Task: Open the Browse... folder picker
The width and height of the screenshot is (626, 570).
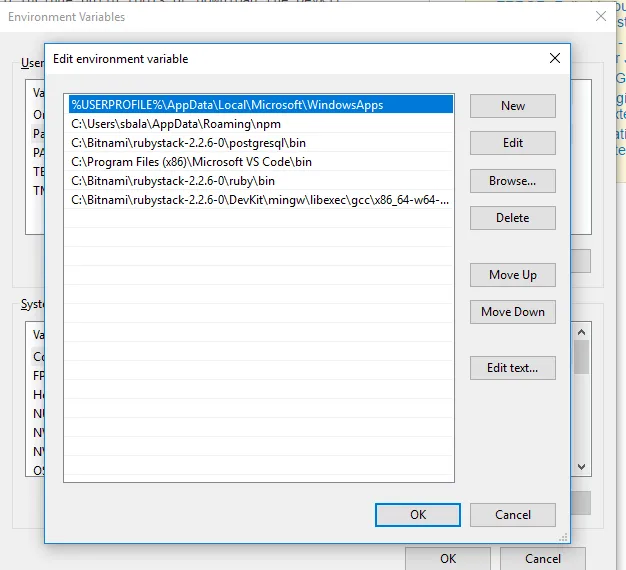Action: pyautogui.click(x=513, y=181)
